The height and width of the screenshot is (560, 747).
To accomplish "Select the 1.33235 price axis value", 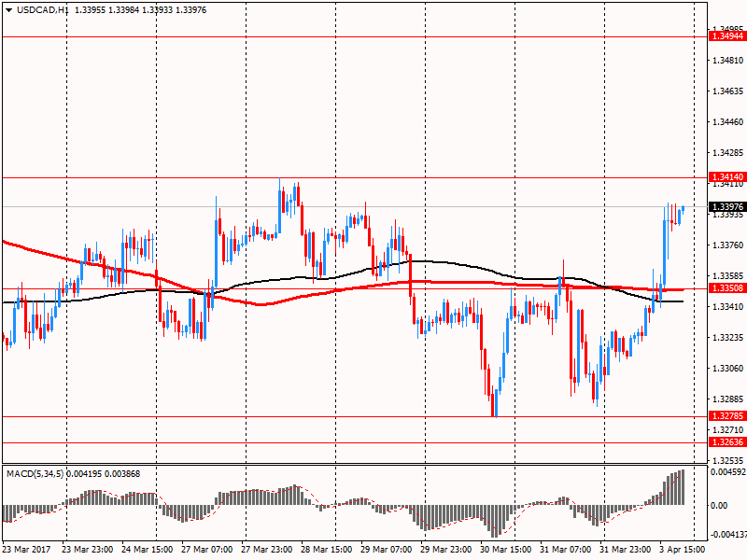I will click(x=727, y=338).
